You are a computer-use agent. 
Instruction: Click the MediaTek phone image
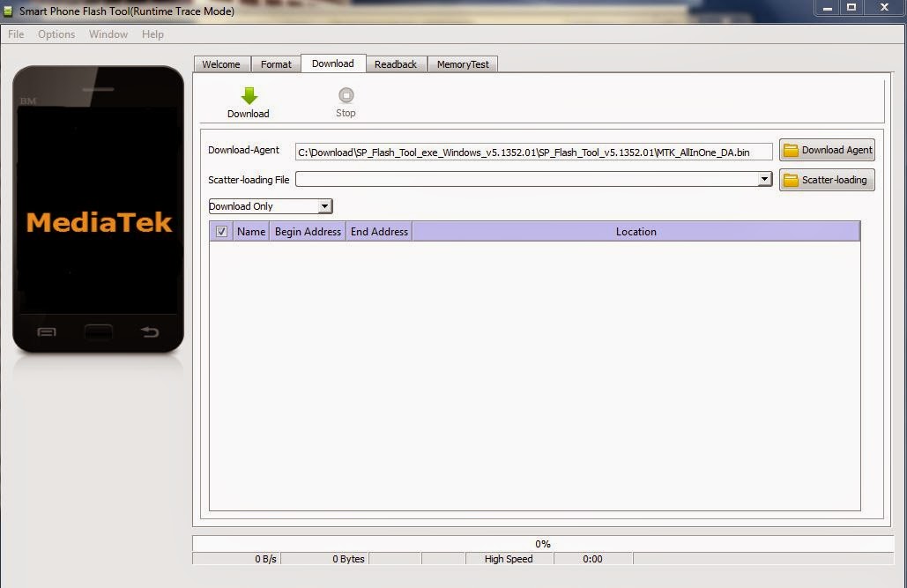coord(99,210)
